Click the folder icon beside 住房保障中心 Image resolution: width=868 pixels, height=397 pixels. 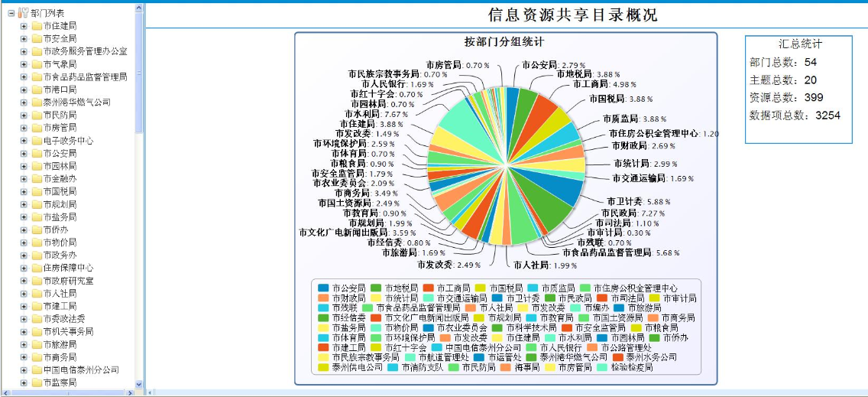(x=36, y=268)
